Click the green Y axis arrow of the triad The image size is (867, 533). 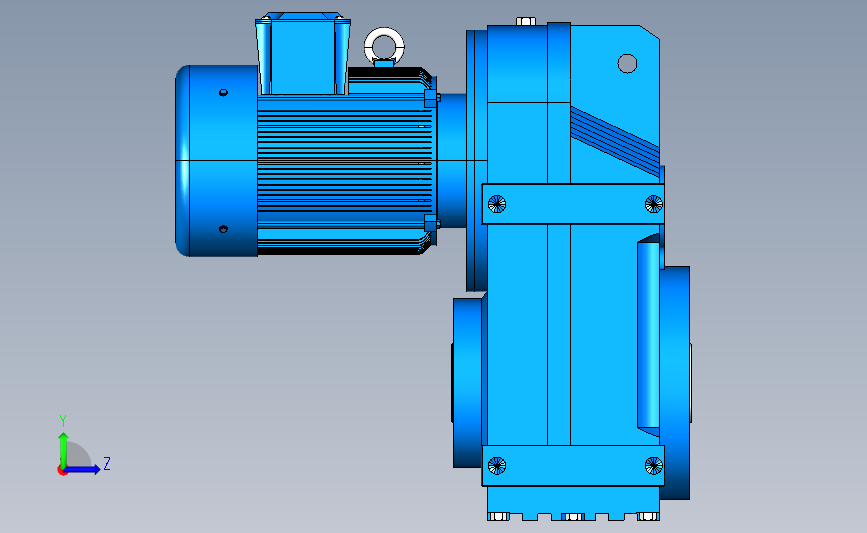click(64, 449)
